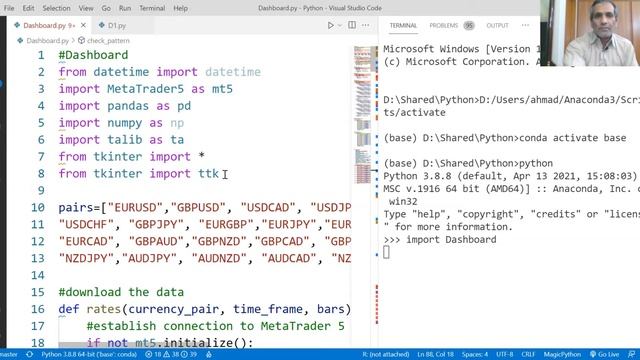Click line number 10 in gutter
640x360 pixels.
pyautogui.click(x=38, y=207)
